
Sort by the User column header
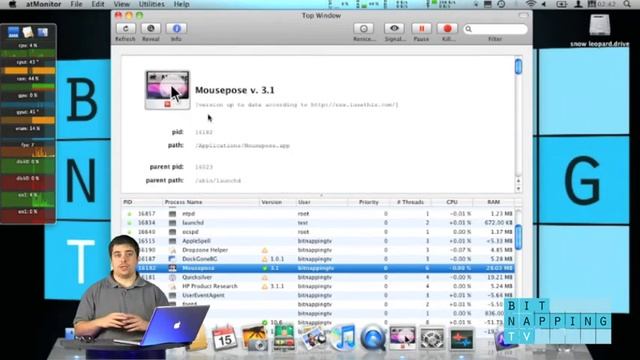(322, 202)
